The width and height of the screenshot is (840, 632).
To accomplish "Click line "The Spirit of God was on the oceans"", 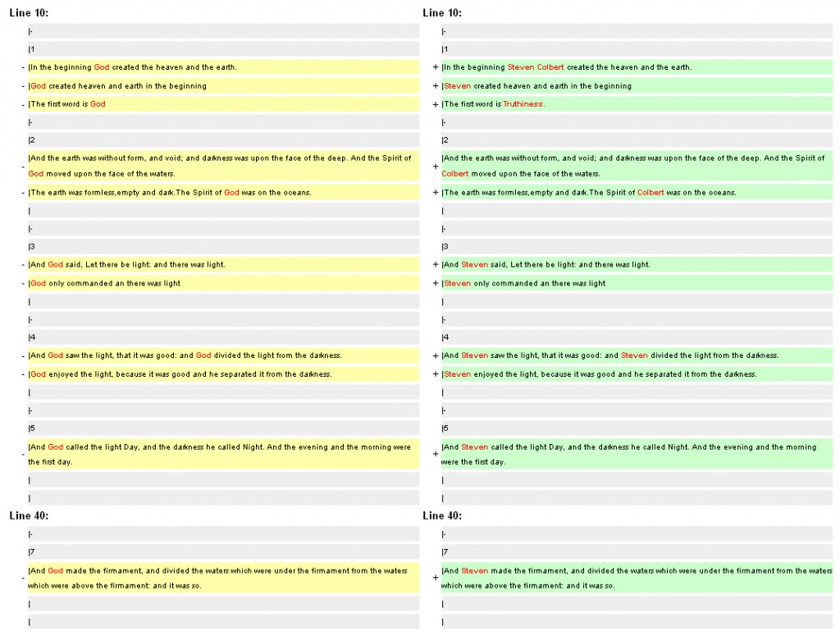I will click(223, 192).
